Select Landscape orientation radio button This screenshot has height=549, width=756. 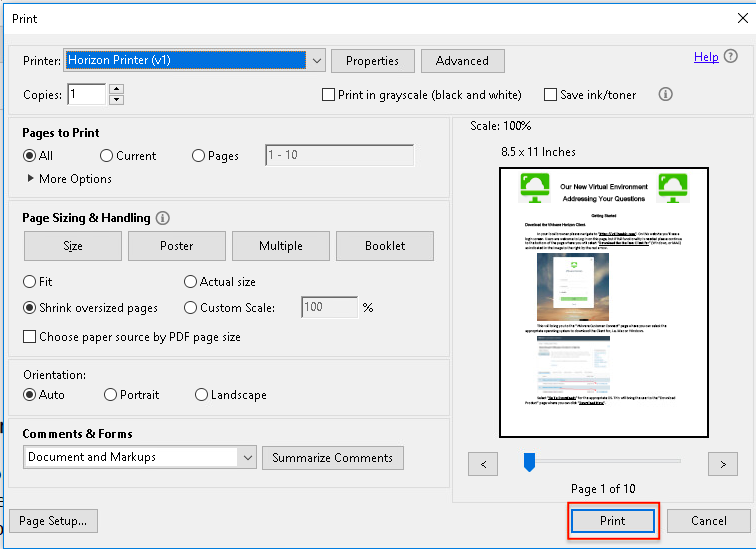pyautogui.click(x=202, y=395)
